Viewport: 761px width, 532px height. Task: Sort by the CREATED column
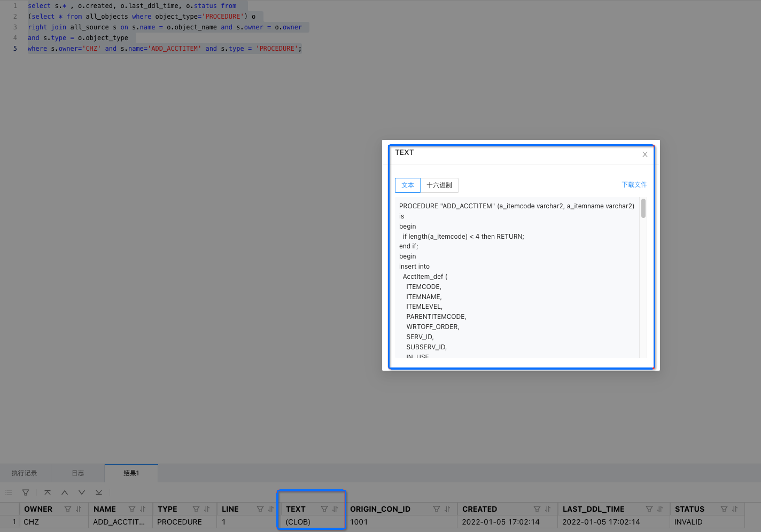click(548, 509)
